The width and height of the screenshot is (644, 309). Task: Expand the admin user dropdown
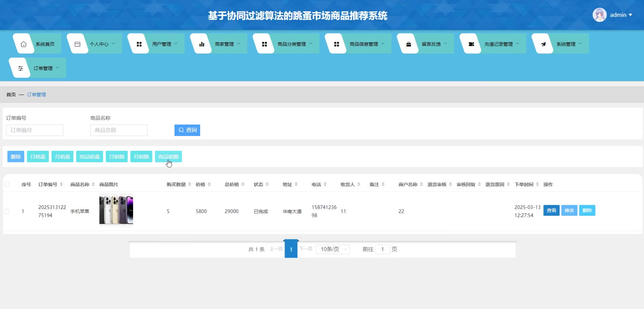point(621,15)
